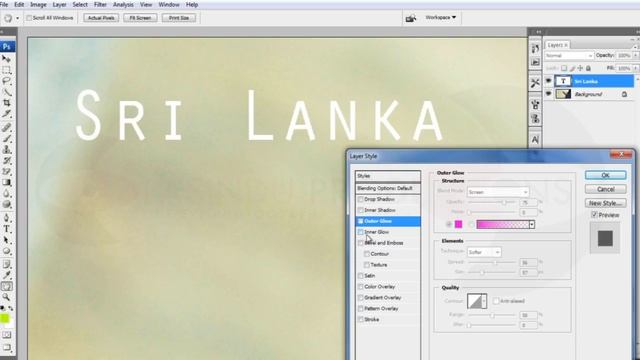Open the Image menu
The height and width of the screenshot is (360, 640).
[x=38, y=5]
